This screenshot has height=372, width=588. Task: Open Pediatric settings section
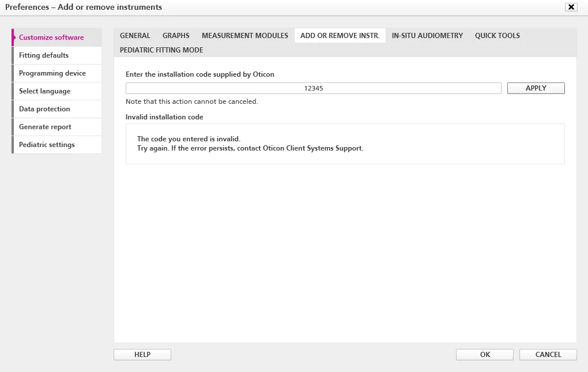pos(56,145)
